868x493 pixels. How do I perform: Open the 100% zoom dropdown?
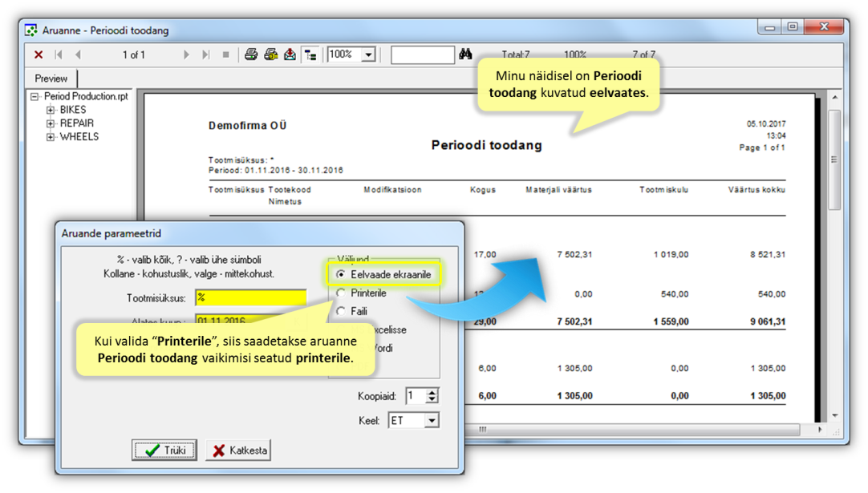368,55
